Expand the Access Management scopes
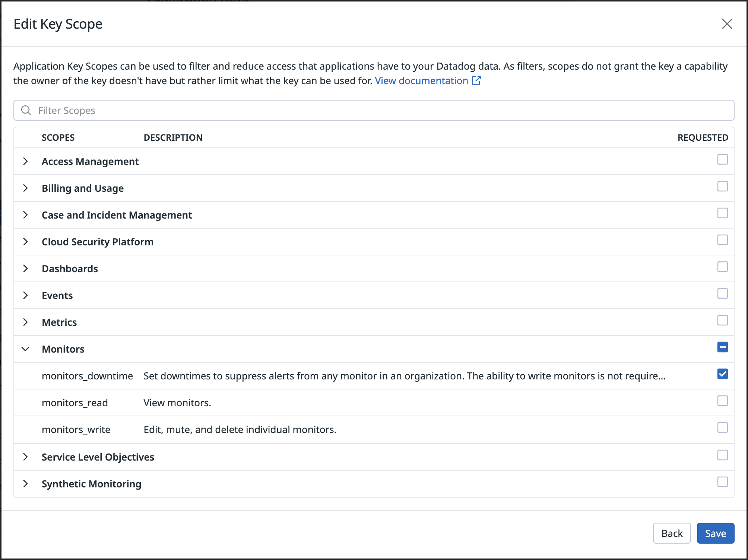748x560 pixels. (25, 161)
